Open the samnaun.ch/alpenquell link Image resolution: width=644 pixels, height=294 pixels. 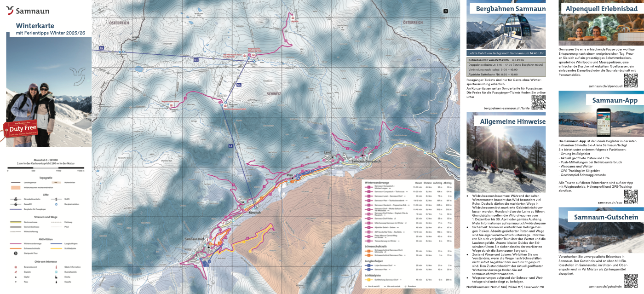605,86
